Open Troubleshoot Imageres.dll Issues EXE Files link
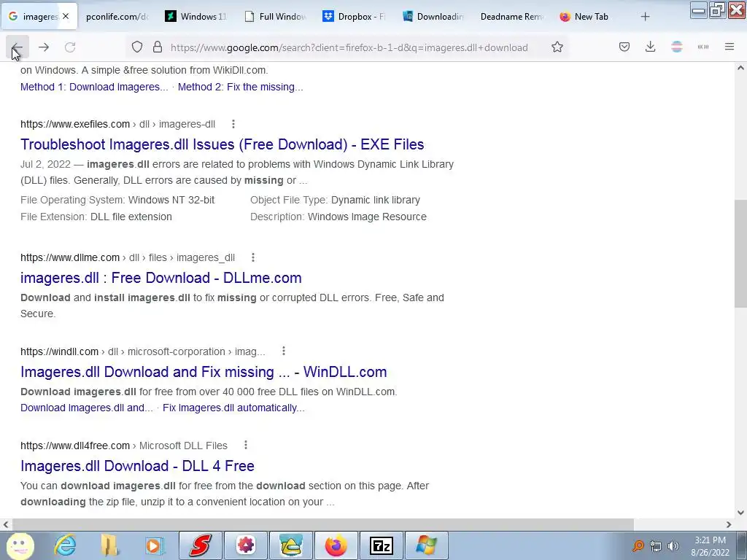 click(222, 144)
